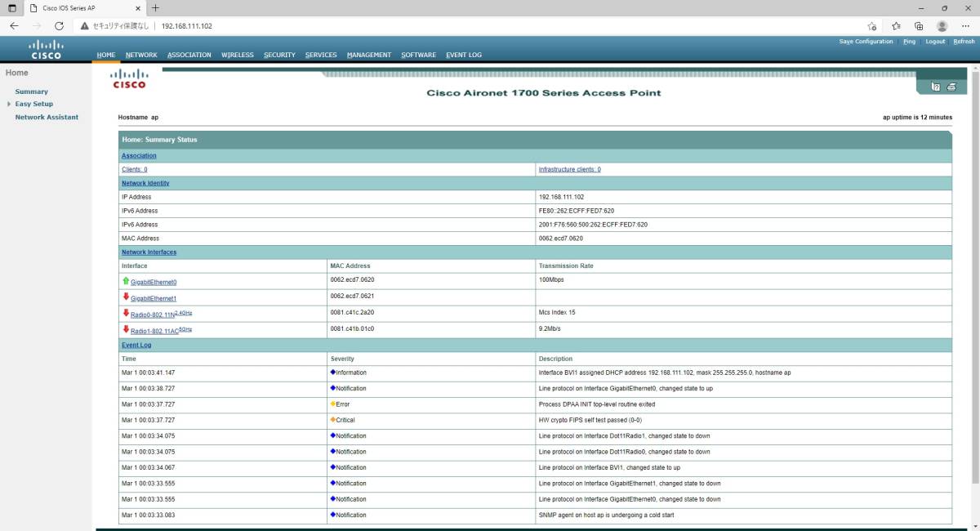Open the GigabitEthernet1 interface link
Screen dimensions: 980x531
coord(154,299)
